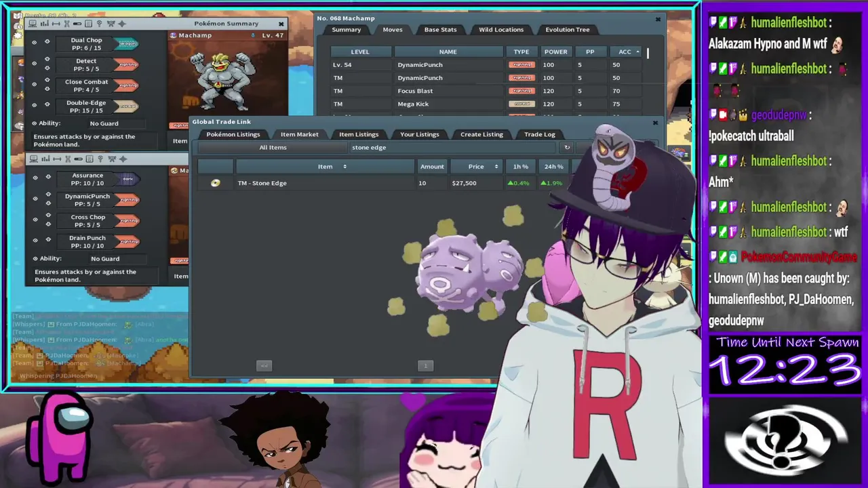Screen dimensions: 868x488
Task: Click the previous page arrow button
Action: 264,365
